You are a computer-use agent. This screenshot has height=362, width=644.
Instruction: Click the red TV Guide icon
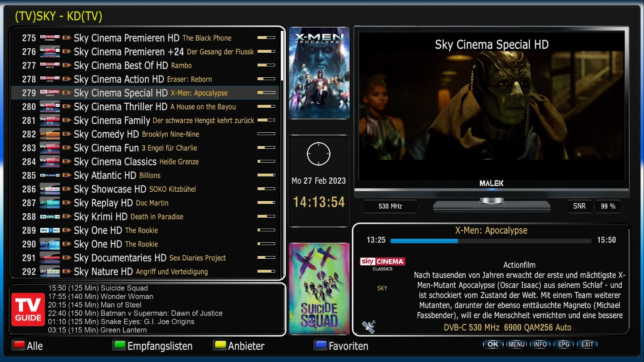pyautogui.click(x=28, y=309)
